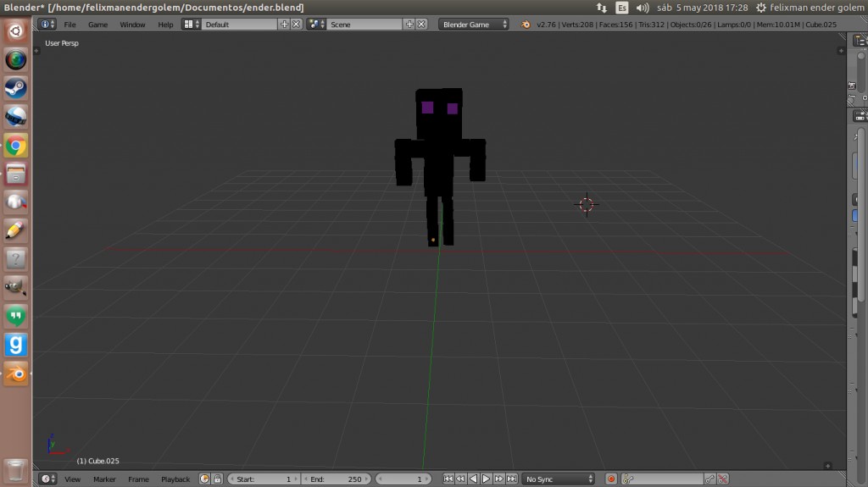Open the question mark app in dock

(15, 258)
